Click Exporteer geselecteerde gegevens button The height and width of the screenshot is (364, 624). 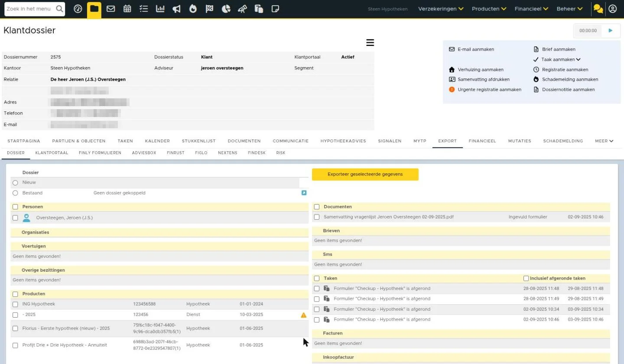click(x=365, y=174)
